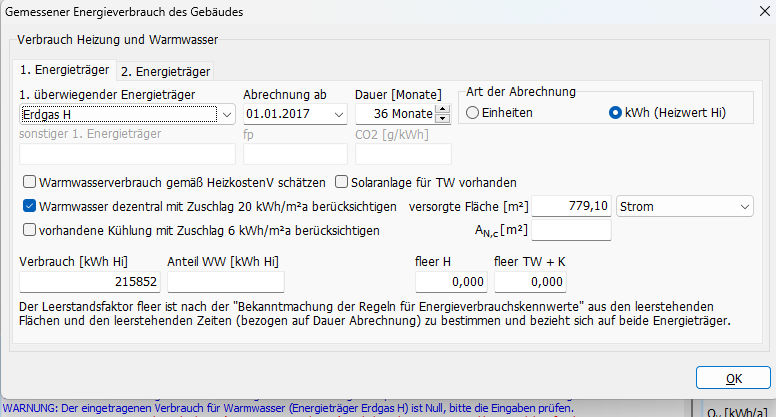Screen dimensions: 776x417
Task: Uncheck Warmwasser dezentral mit Zuschlag checkbox
Action: (x=29, y=207)
